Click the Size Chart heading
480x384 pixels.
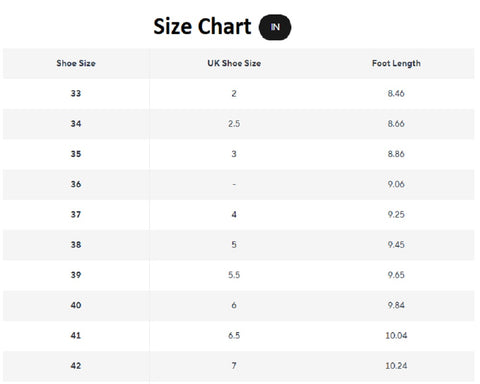pos(202,26)
